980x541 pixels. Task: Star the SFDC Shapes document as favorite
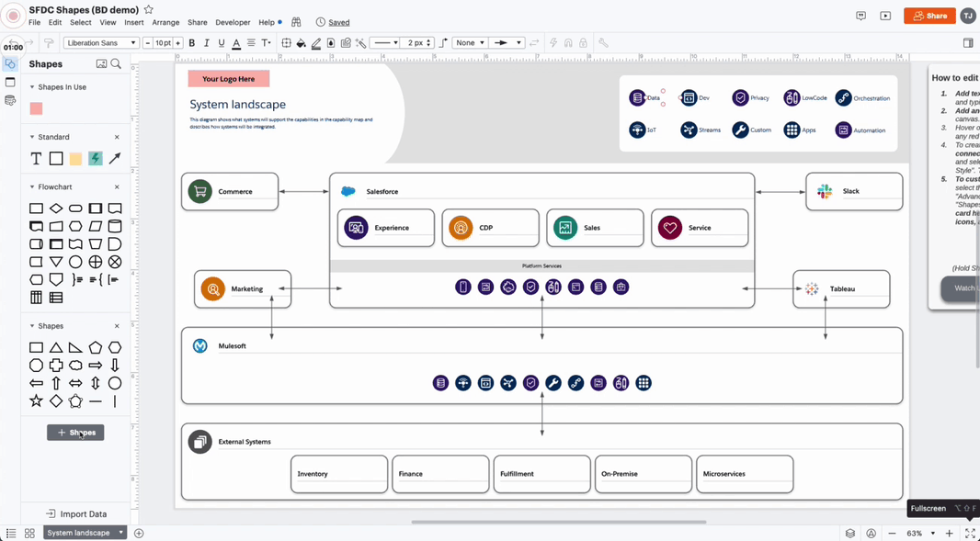(149, 9)
